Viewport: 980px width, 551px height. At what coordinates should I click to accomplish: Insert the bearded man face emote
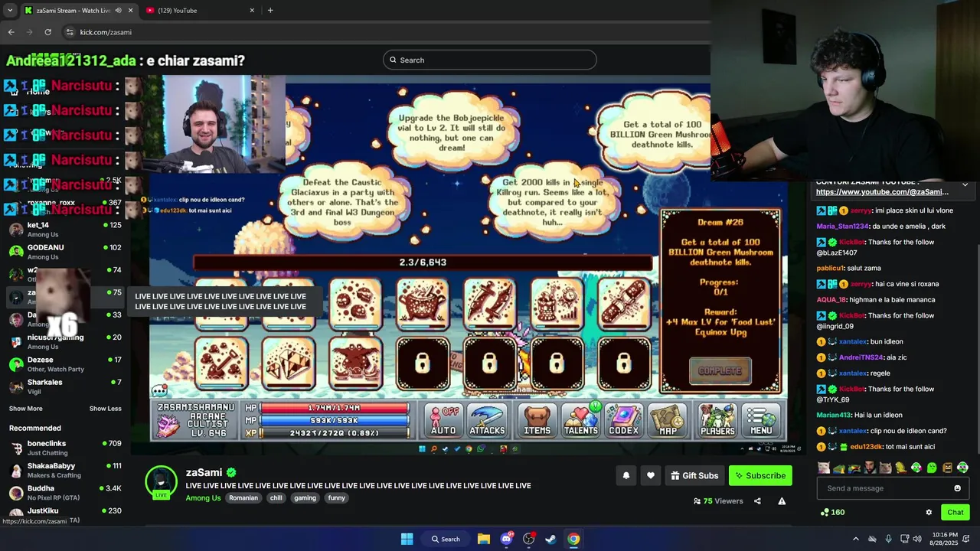coord(870,468)
